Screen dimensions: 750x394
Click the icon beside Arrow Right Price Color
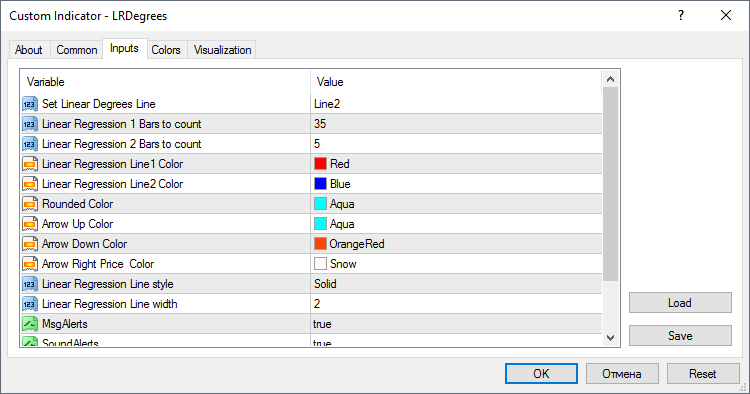click(x=30, y=264)
